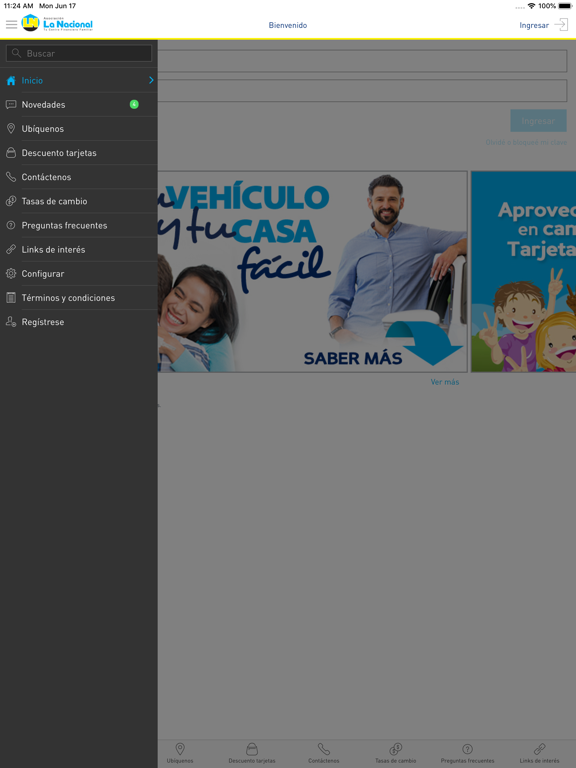Click Olvidé o bloqueé mi clave link
576x768 pixels.
coord(526,142)
